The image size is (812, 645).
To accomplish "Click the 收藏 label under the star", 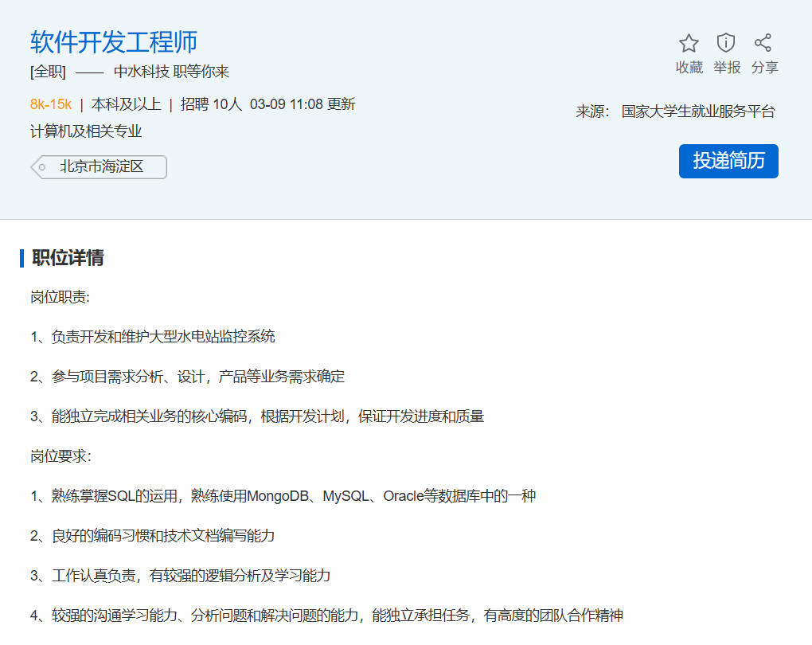I will (x=689, y=68).
